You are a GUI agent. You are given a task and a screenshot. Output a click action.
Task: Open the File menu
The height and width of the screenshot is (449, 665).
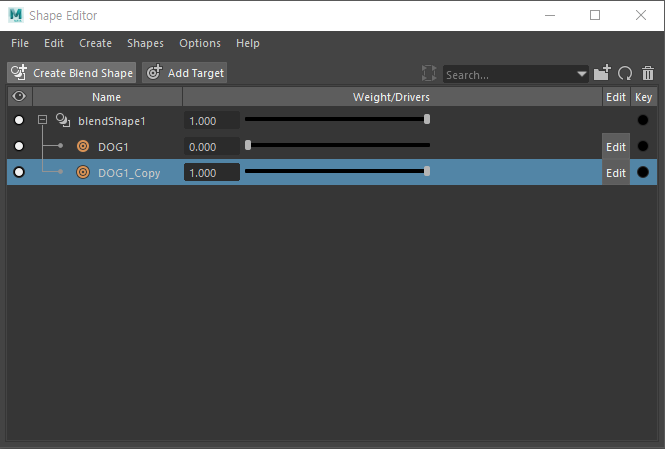click(x=20, y=43)
